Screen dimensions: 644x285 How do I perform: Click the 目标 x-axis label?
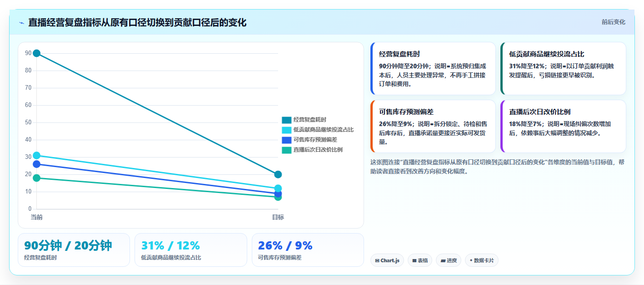pyautogui.click(x=278, y=217)
